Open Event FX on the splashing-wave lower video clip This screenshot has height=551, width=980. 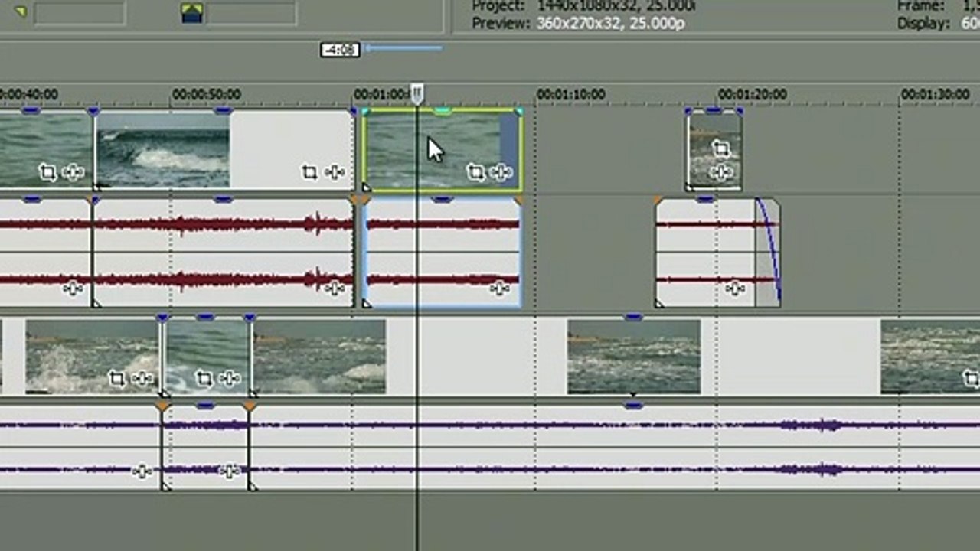(x=142, y=378)
